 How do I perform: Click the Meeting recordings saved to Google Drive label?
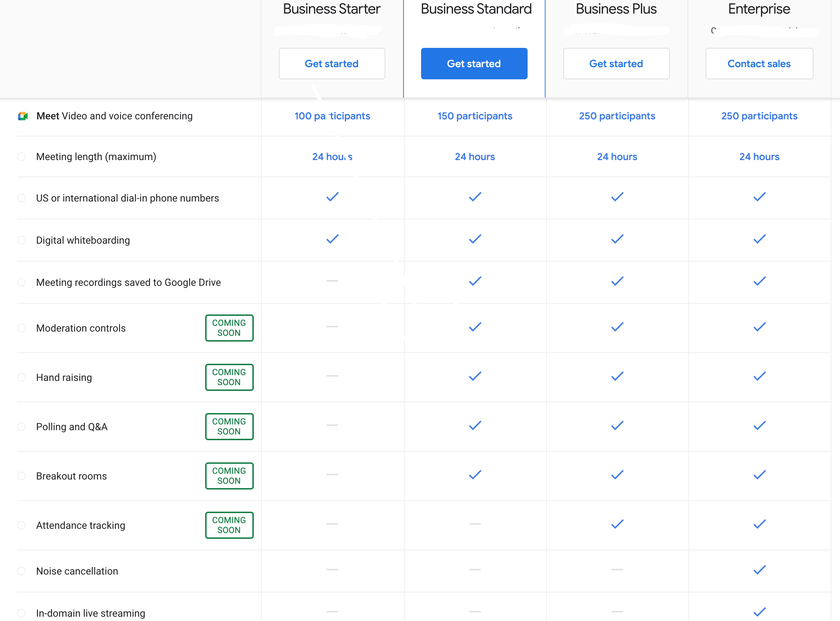pos(128,282)
